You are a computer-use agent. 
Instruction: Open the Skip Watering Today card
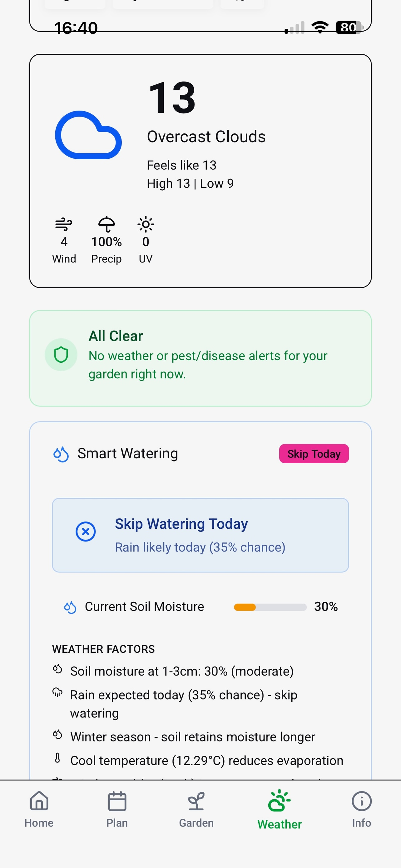pos(200,535)
